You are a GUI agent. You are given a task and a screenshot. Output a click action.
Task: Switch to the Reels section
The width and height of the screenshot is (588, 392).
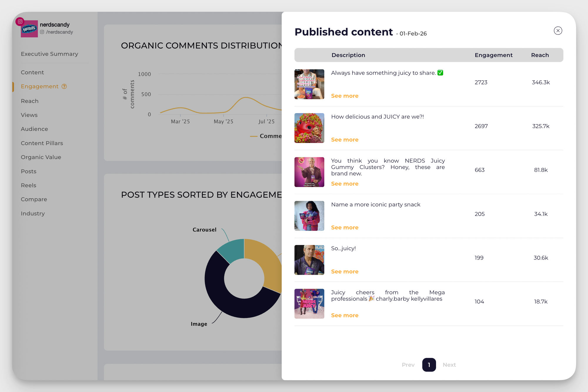[28, 185]
